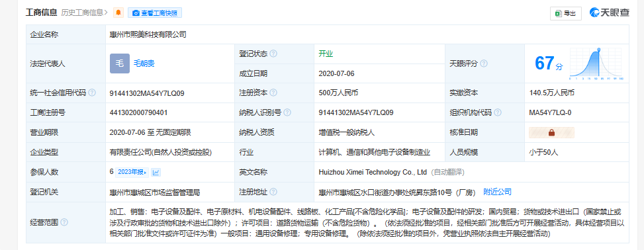Click founding date 2020-07-06 value
The image size is (644, 250).
[x=336, y=73]
